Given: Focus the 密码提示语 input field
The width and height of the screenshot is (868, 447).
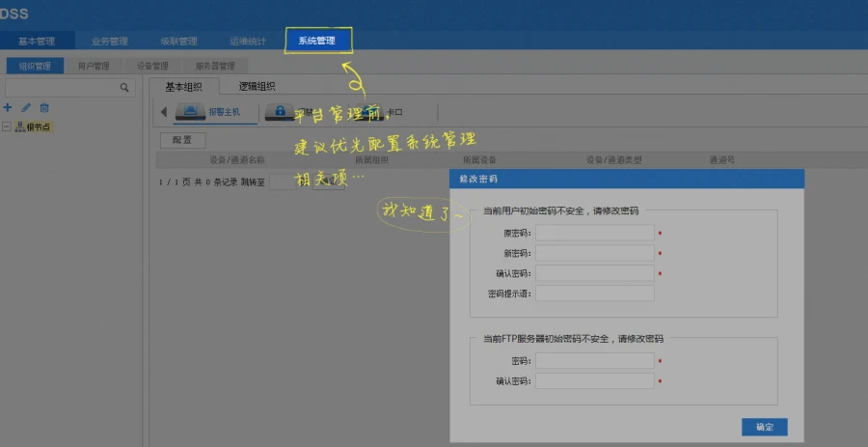Looking at the screenshot, I should [594, 293].
